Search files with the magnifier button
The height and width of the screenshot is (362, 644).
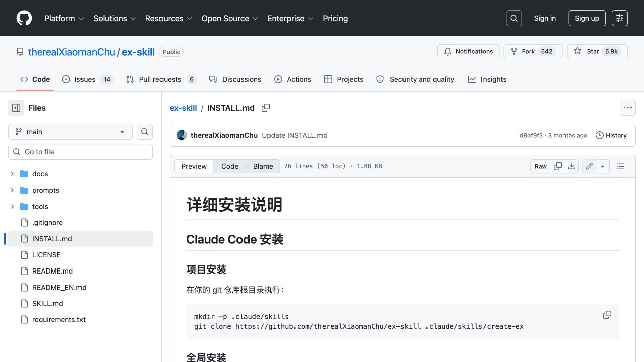click(145, 132)
